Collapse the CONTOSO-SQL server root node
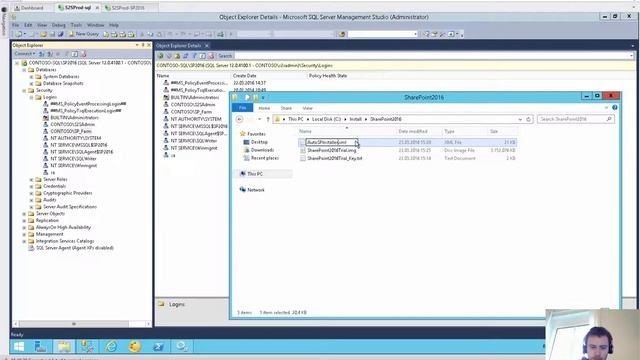640x360 pixels. pyautogui.click(x=17, y=63)
